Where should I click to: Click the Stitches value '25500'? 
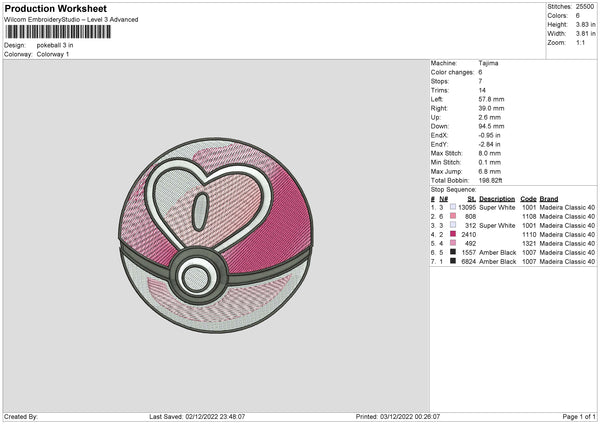[585, 7]
